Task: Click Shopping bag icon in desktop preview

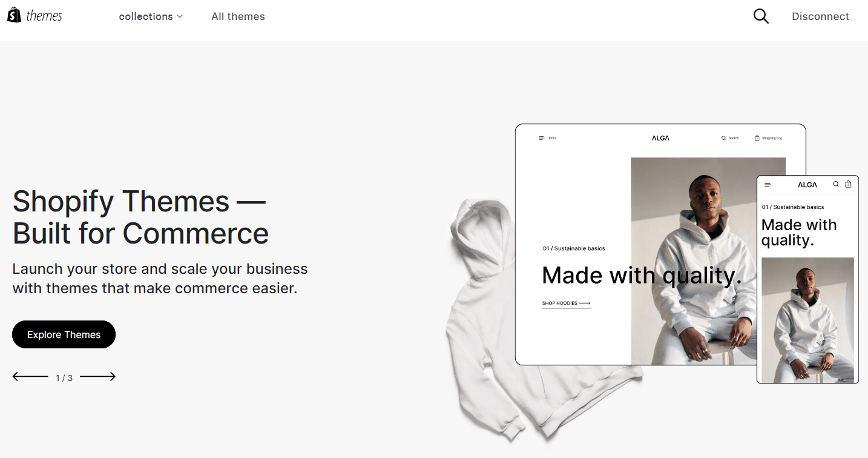Action: coord(757,138)
